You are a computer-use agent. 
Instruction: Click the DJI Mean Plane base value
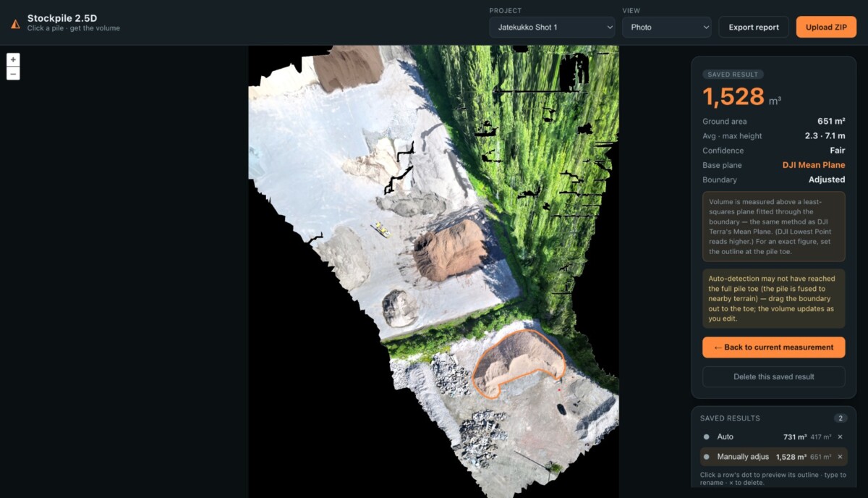(x=814, y=165)
